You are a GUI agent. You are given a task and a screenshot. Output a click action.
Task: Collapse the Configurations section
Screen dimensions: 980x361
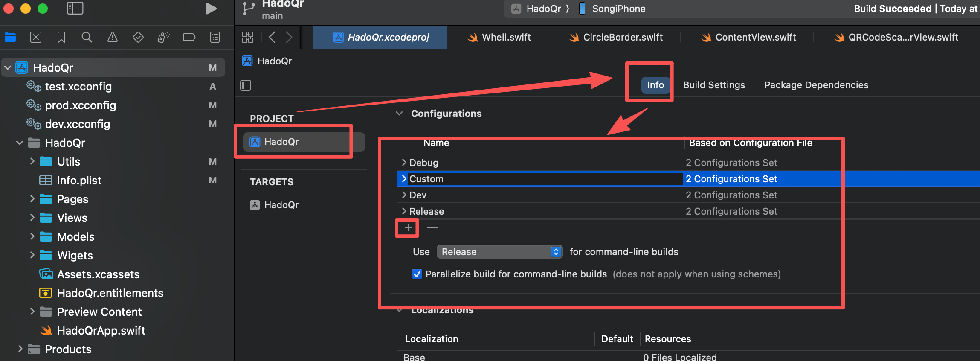[x=399, y=114]
